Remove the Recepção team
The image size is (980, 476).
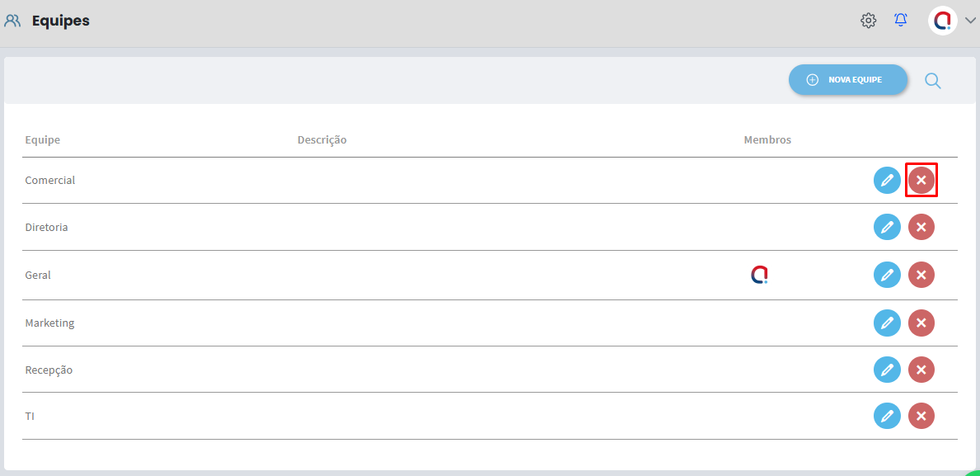(921, 370)
